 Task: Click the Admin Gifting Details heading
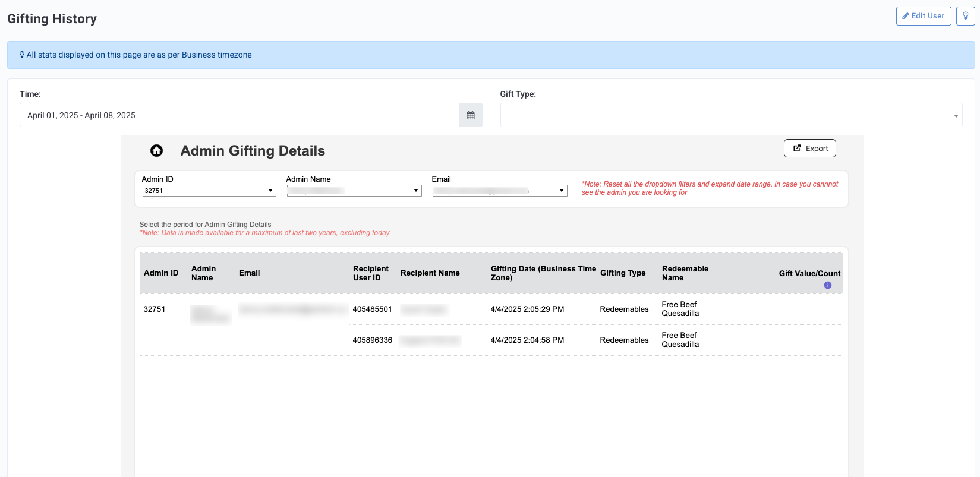[x=253, y=151]
